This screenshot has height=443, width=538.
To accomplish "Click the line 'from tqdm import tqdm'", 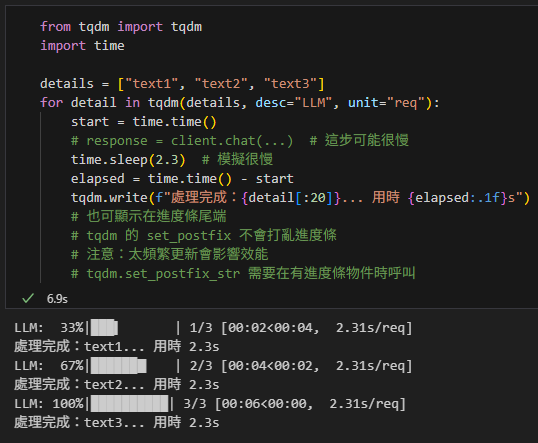I will (x=121, y=27).
